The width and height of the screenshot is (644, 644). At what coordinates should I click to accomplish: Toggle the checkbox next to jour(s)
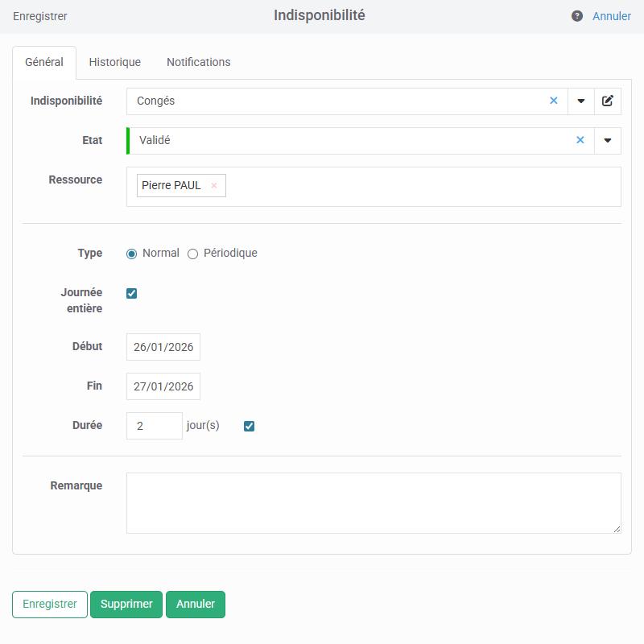coord(249,426)
